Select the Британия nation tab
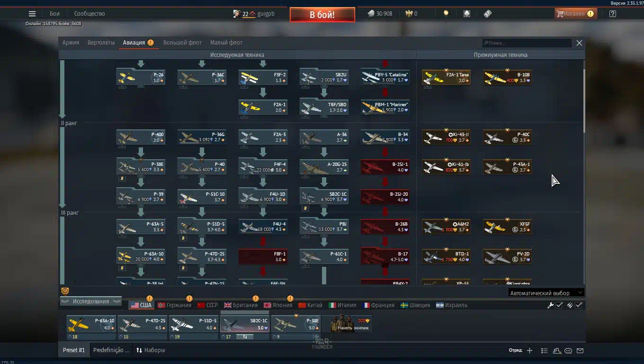 click(x=241, y=305)
